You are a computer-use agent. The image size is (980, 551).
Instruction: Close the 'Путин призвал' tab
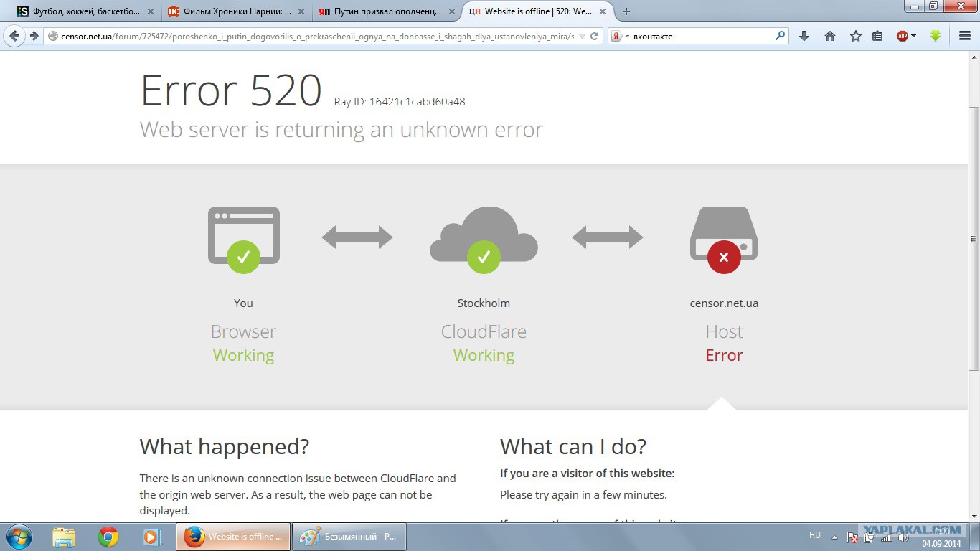tap(453, 11)
